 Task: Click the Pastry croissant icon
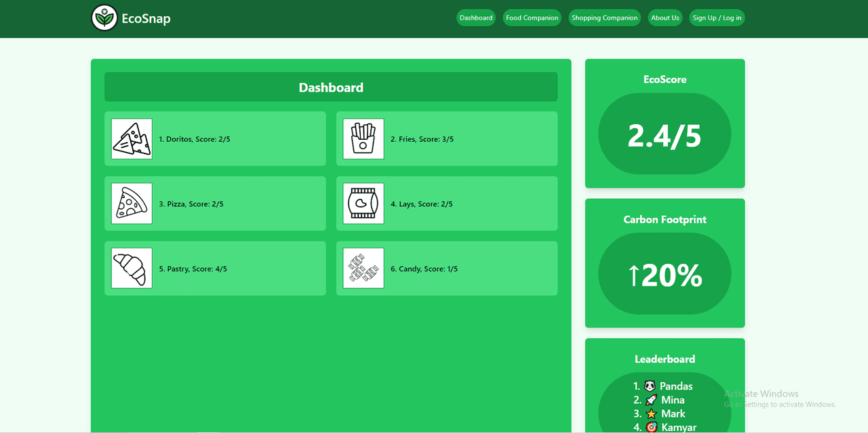pyautogui.click(x=132, y=268)
